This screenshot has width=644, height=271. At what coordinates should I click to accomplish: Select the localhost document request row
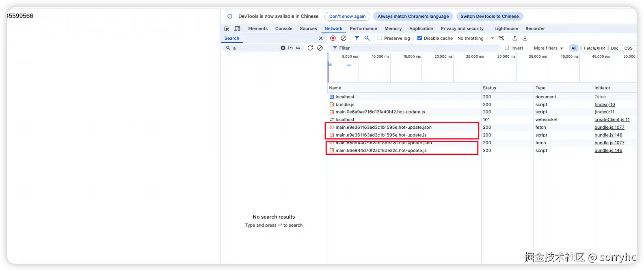pyautogui.click(x=482, y=97)
